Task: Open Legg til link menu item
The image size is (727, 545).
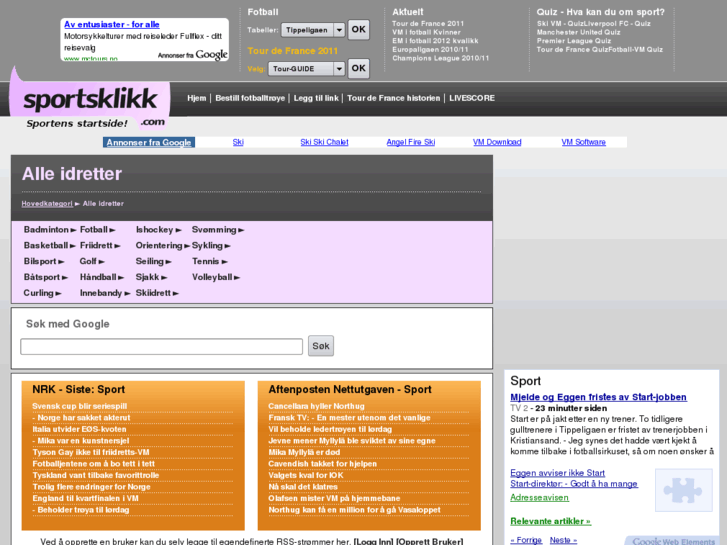Action: coord(316,98)
